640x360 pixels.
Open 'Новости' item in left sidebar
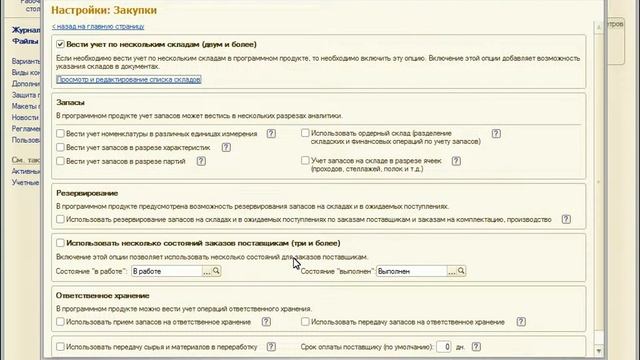coord(25,118)
